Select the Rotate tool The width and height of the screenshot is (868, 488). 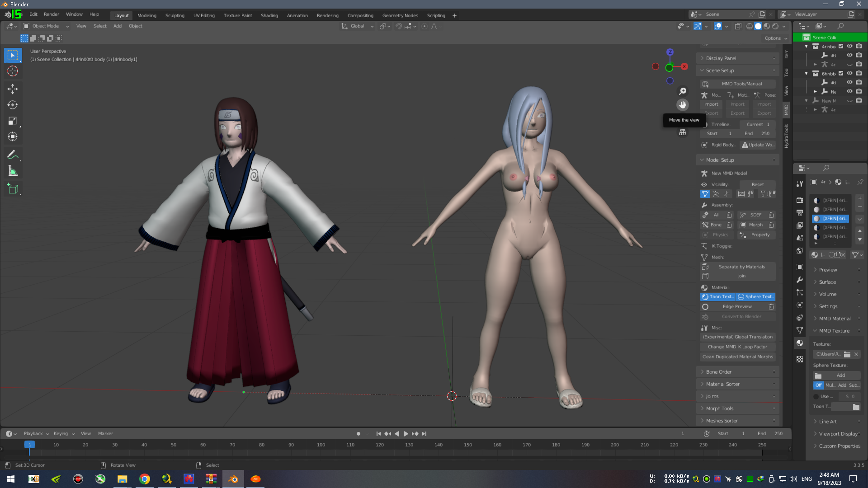pyautogui.click(x=13, y=105)
